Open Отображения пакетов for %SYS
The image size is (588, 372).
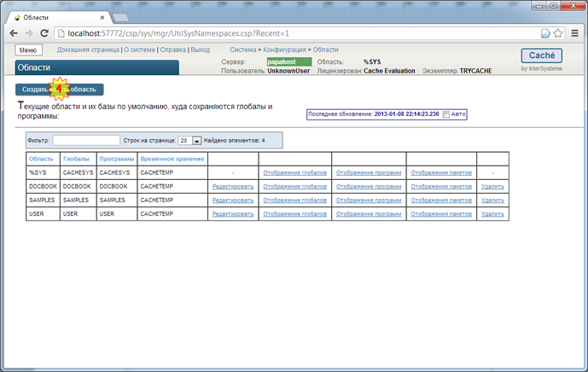tap(441, 172)
